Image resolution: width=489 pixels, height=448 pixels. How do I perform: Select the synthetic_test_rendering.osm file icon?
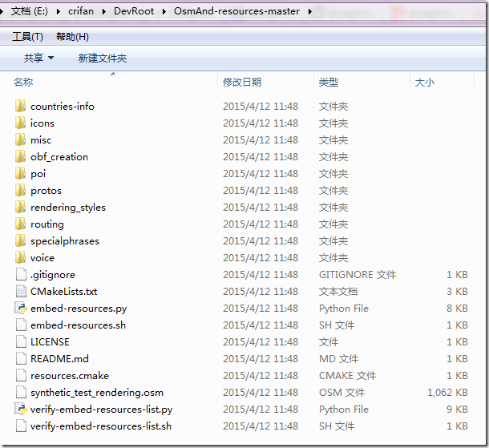click(x=21, y=392)
